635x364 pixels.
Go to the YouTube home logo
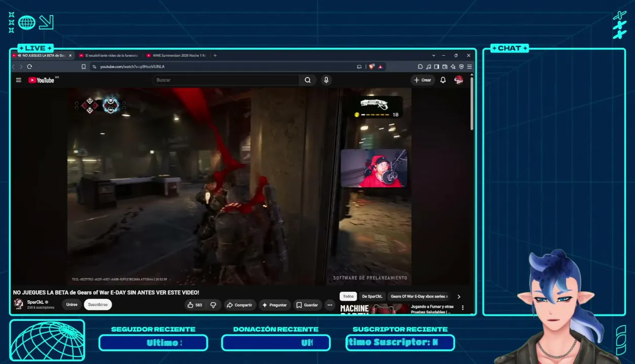[x=42, y=80]
